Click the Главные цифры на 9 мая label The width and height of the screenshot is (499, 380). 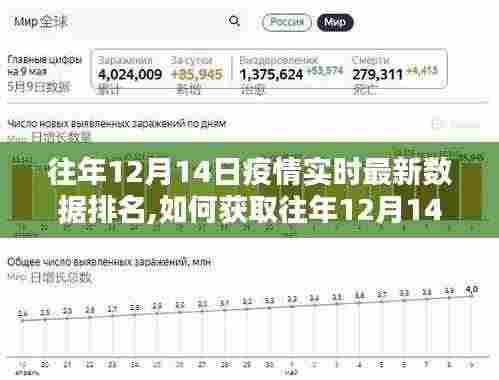click(45, 65)
